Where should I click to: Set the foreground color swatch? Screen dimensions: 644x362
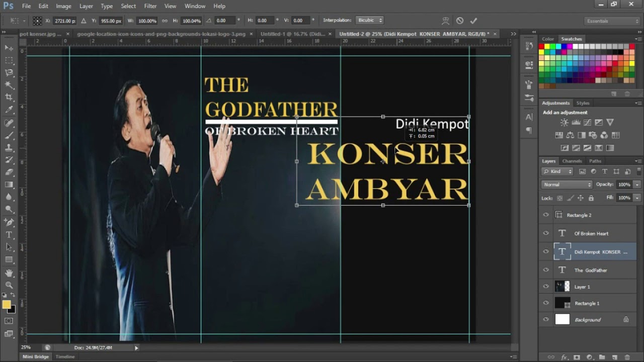point(7,304)
